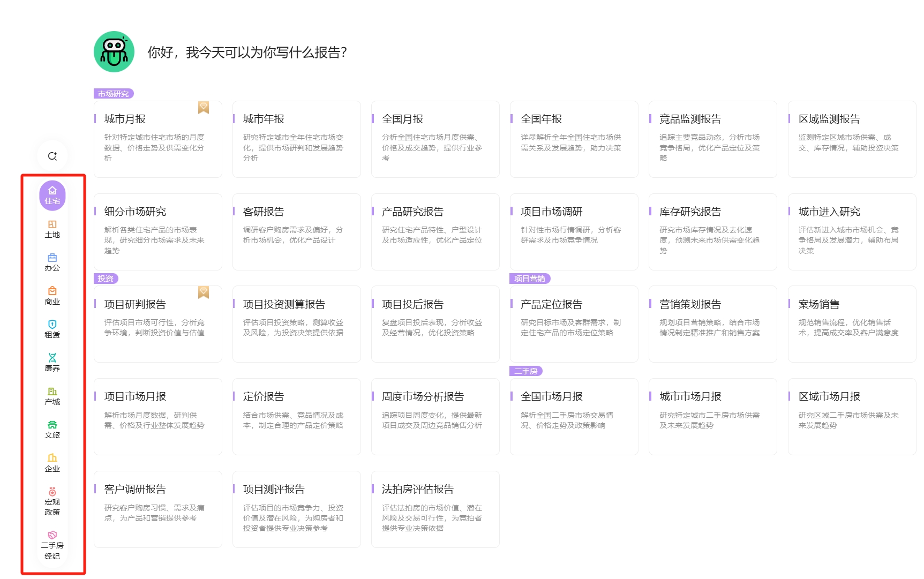Select the 商业 (Commercial) sidebar icon
The width and height of the screenshot is (924, 579).
point(52,296)
